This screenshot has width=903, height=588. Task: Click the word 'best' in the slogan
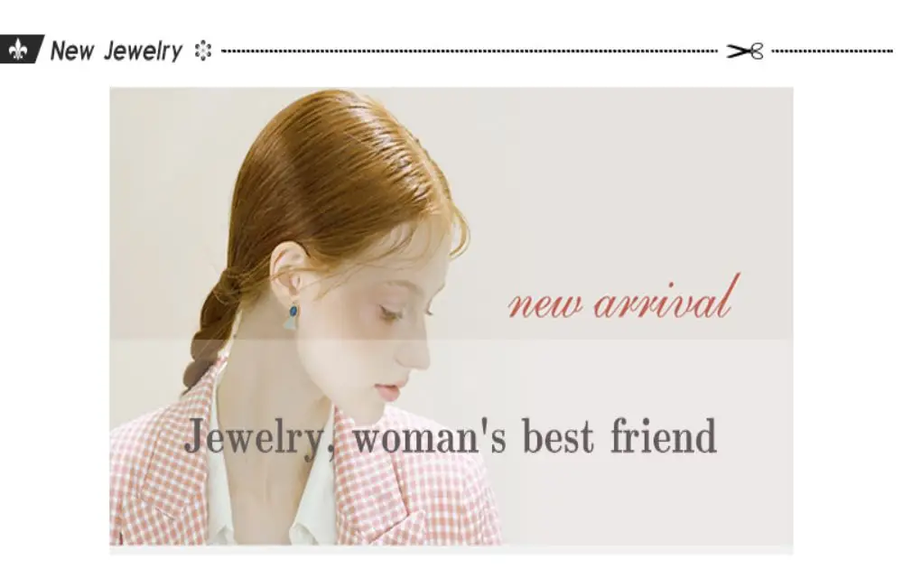click(557, 436)
